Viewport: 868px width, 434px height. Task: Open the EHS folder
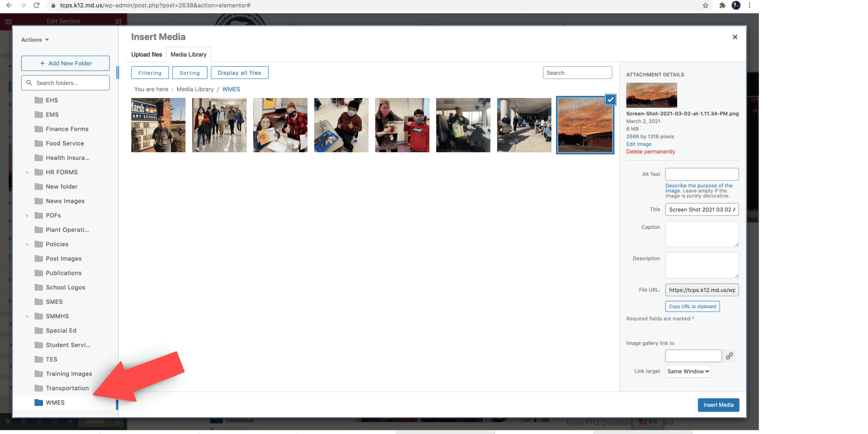coord(52,100)
